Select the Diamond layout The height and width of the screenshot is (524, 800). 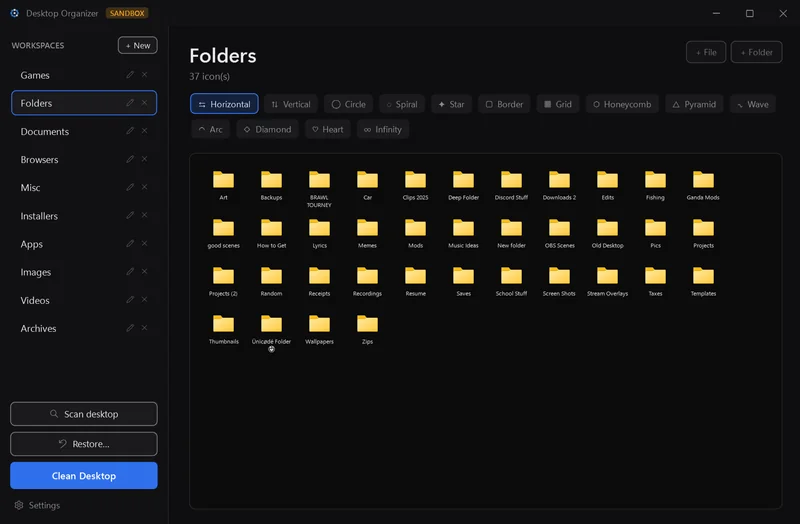click(267, 129)
